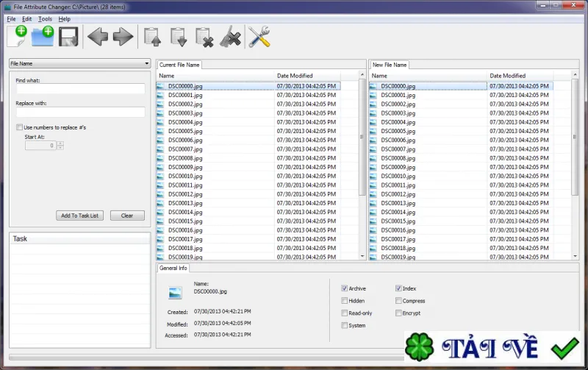The width and height of the screenshot is (588, 370).
Task: Select the New File Name tab
Action: (390, 65)
